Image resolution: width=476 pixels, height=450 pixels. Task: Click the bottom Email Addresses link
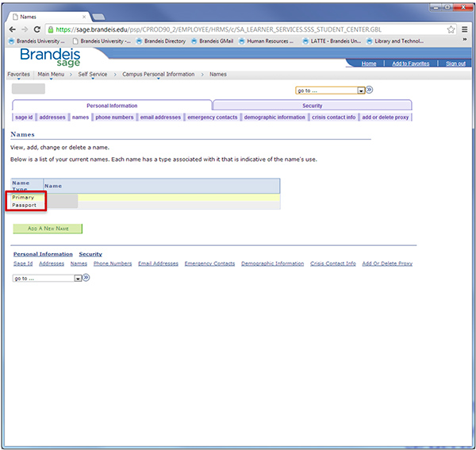[x=158, y=263]
